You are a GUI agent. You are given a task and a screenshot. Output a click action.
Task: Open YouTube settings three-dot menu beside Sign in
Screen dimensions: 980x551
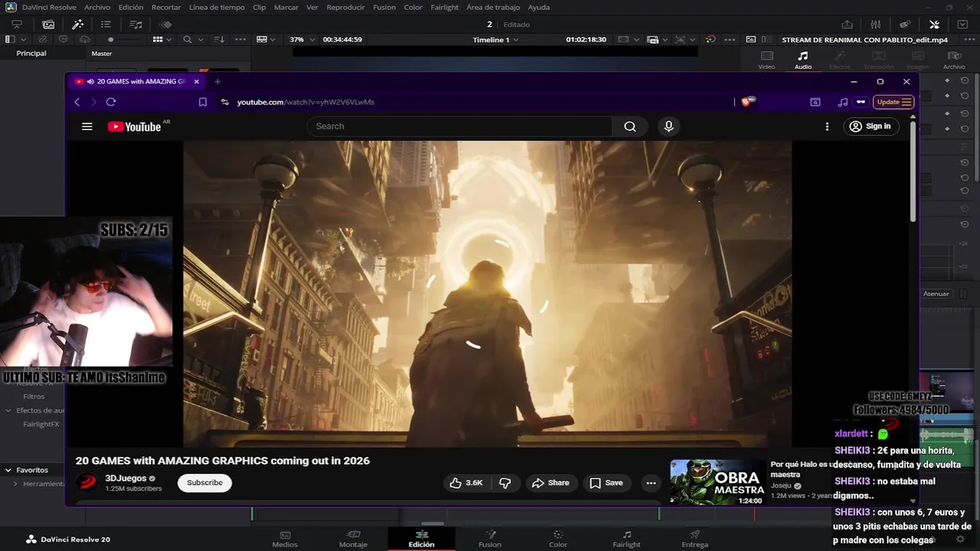coord(827,126)
